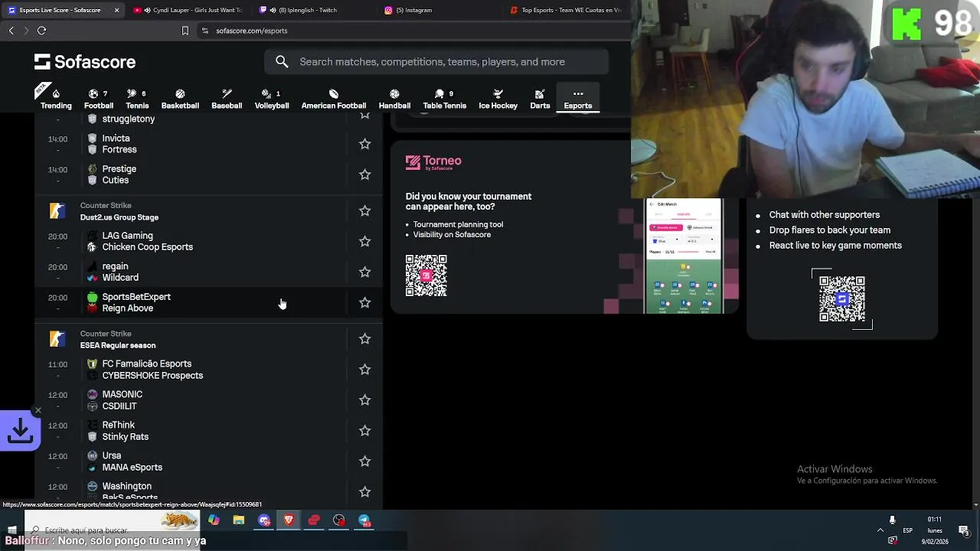
Task: Open the Basketball section icon
Action: [x=180, y=93]
